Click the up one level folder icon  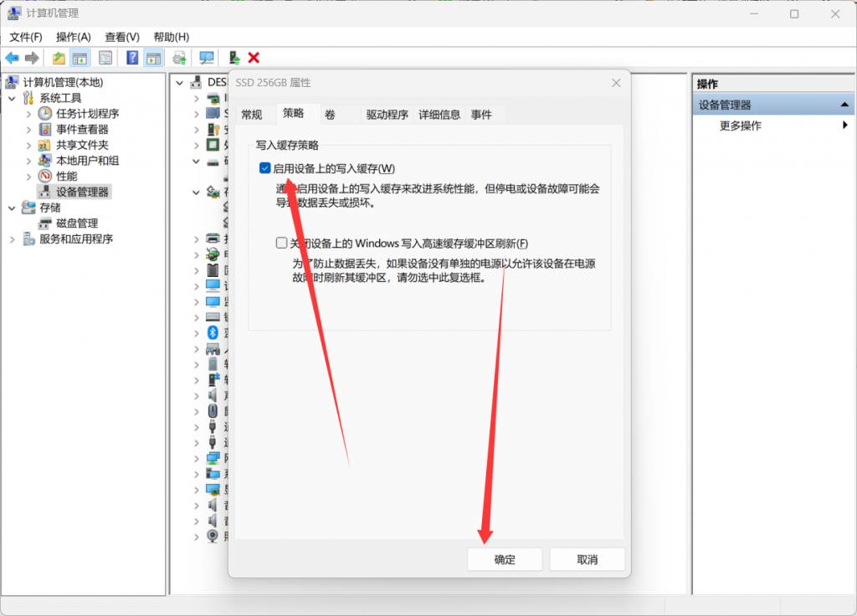(x=58, y=58)
